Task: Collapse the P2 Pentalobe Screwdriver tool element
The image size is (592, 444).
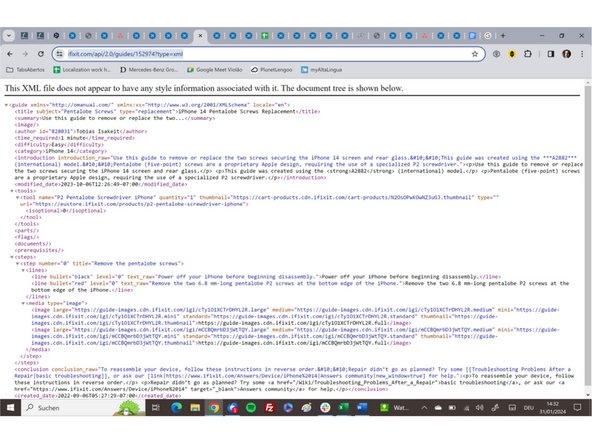Action: tap(17, 197)
